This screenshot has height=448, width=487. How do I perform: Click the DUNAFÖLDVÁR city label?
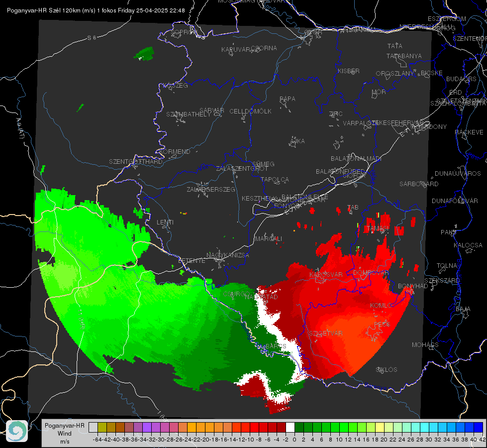coord(455,201)
